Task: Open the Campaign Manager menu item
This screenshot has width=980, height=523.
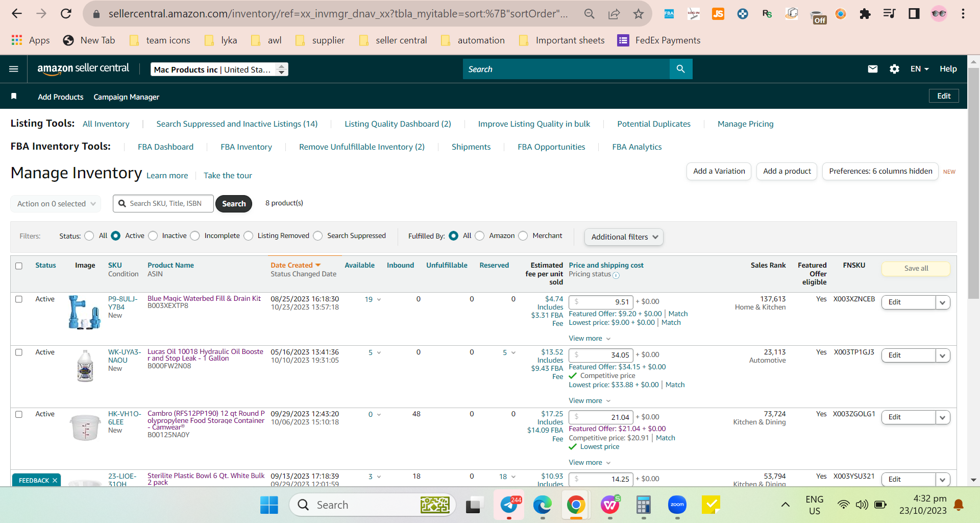Action: (126, 97)
